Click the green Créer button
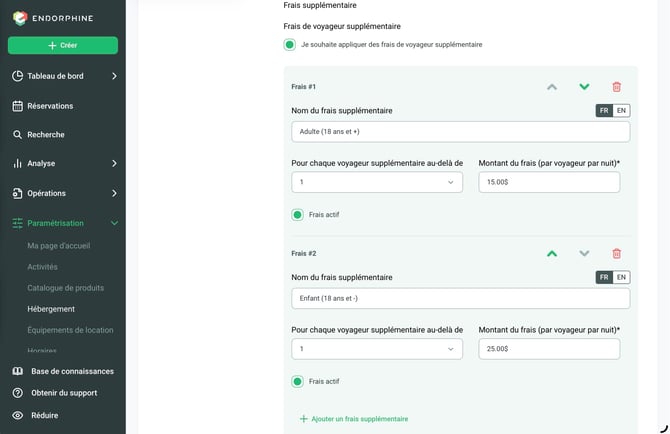The width and height of the screenshot is (670, 434). [63, 45]
